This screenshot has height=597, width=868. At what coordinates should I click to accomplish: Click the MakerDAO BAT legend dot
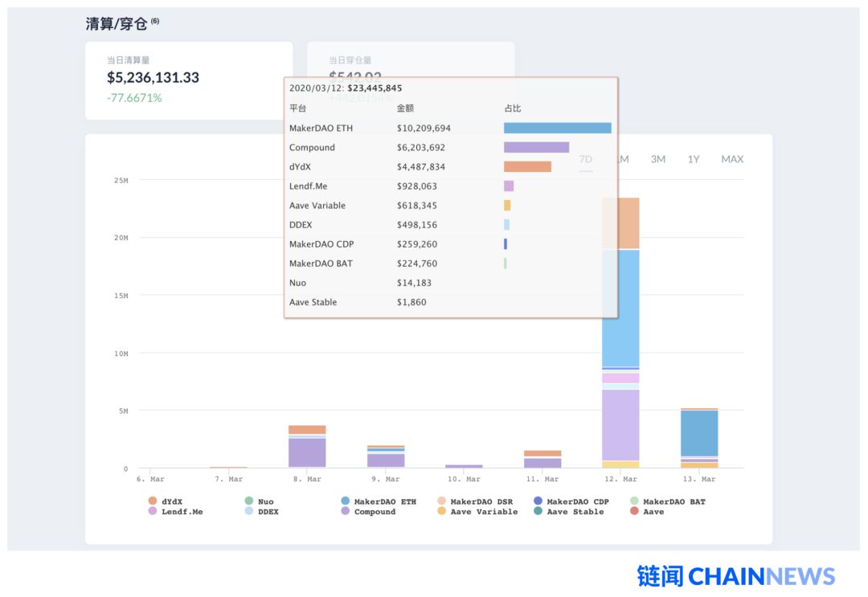[635, 501]
